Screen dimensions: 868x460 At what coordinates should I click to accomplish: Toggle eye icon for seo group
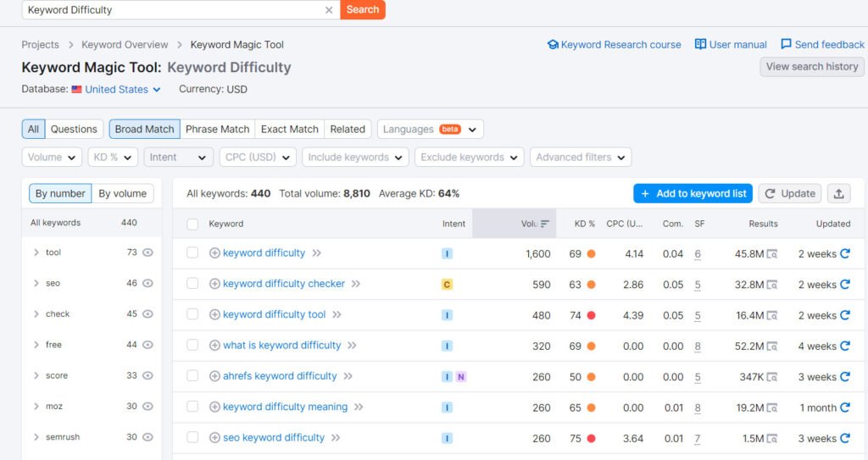tap(147, 284)
